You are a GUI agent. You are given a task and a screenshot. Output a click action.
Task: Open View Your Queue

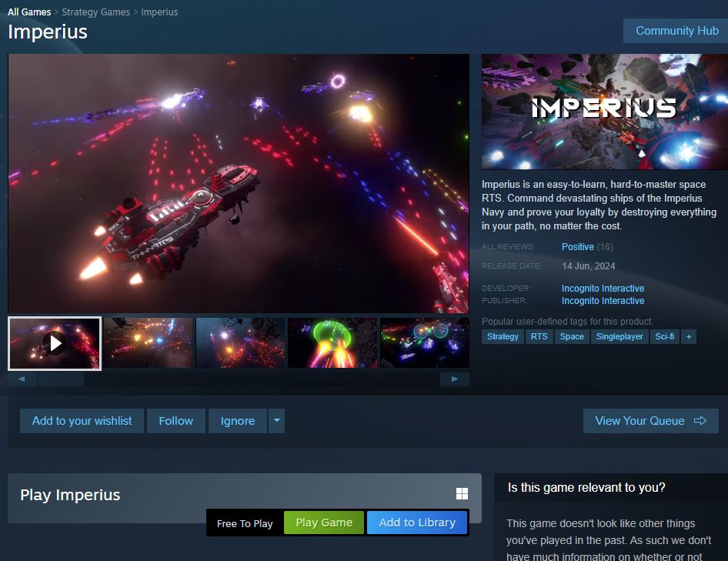(651, 421)
